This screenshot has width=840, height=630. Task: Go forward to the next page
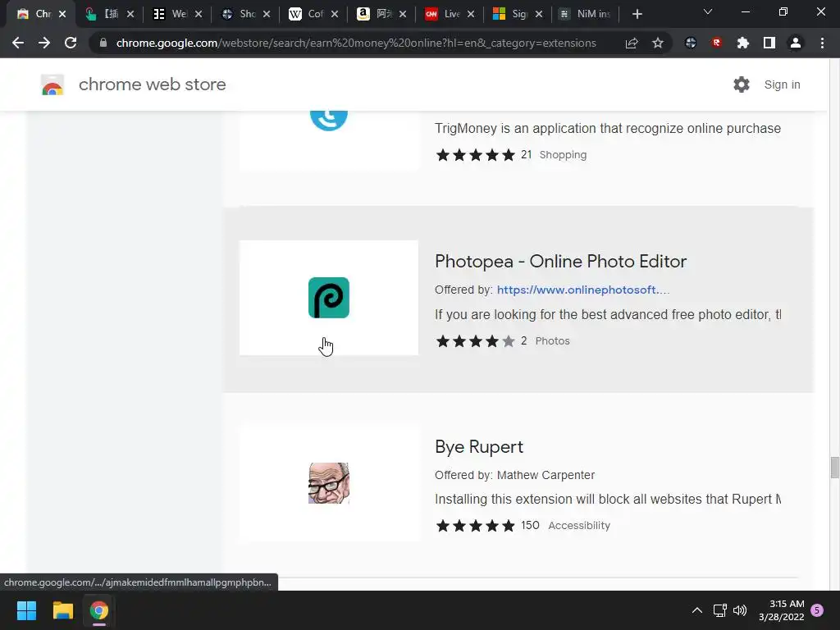pos(44,43)
